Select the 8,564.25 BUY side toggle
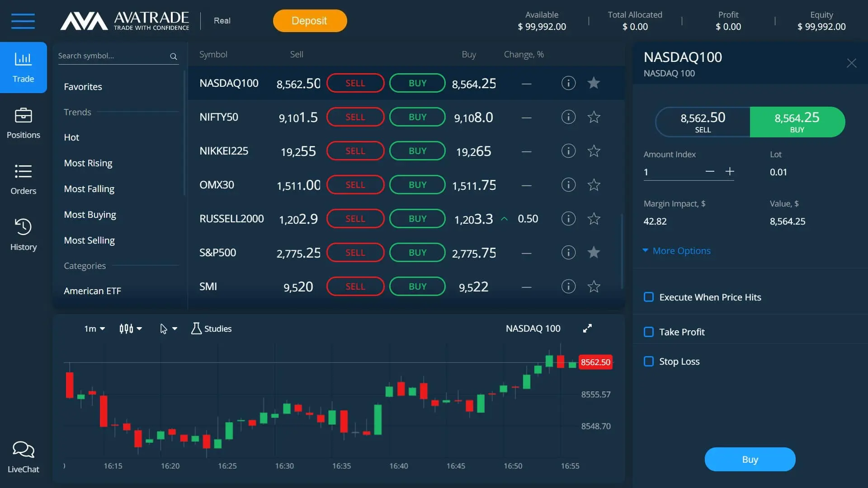Screen dimensions: 868x488 point(797,122)
